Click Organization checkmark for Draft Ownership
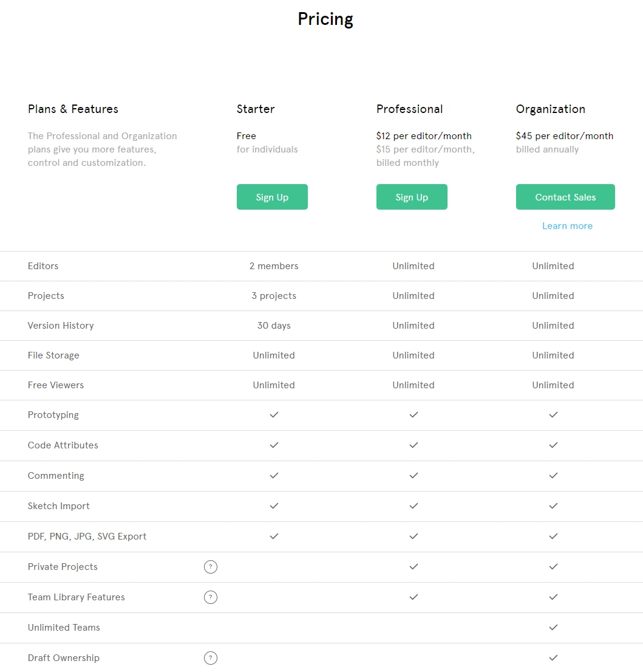 pyautogui.click(x=553, y=658)
